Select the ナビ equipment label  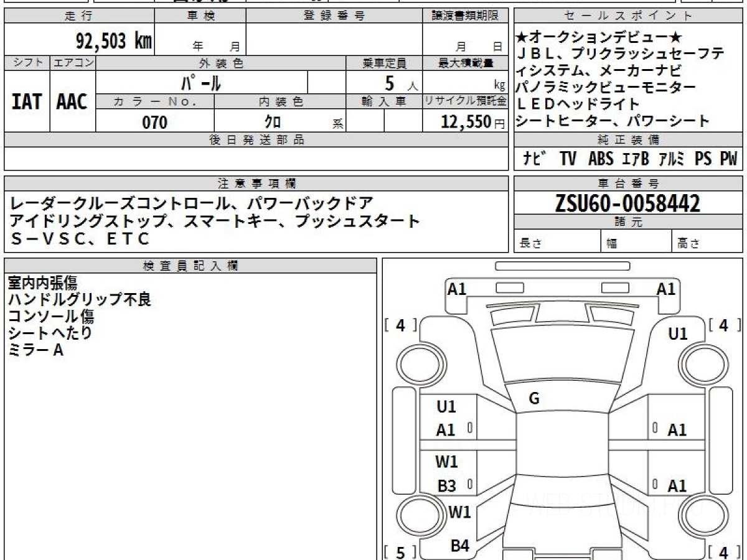(x=535, y=159)
